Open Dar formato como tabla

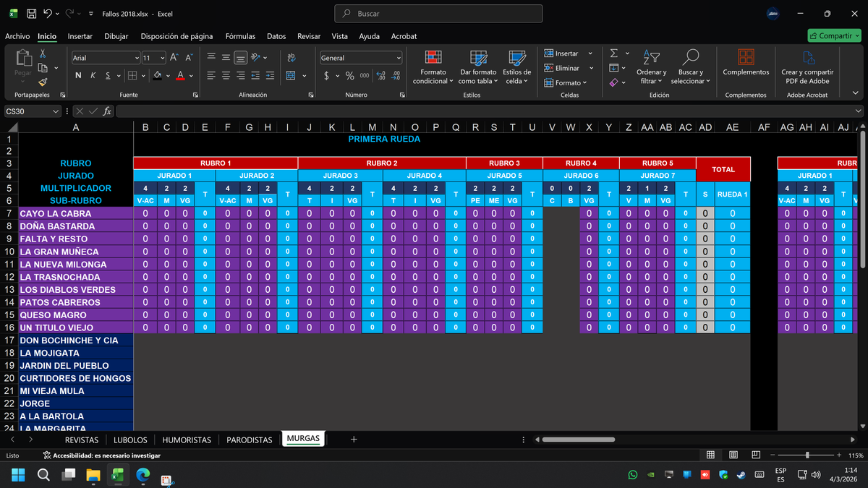(x=478, y=67)
